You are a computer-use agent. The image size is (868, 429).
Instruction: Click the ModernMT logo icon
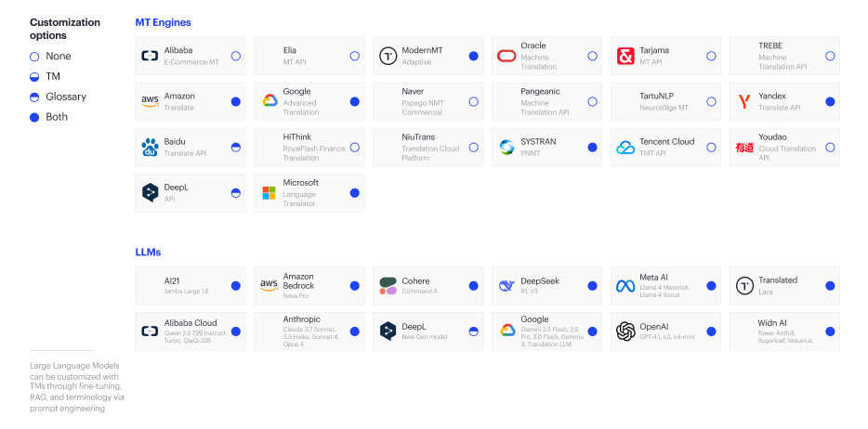388,56
